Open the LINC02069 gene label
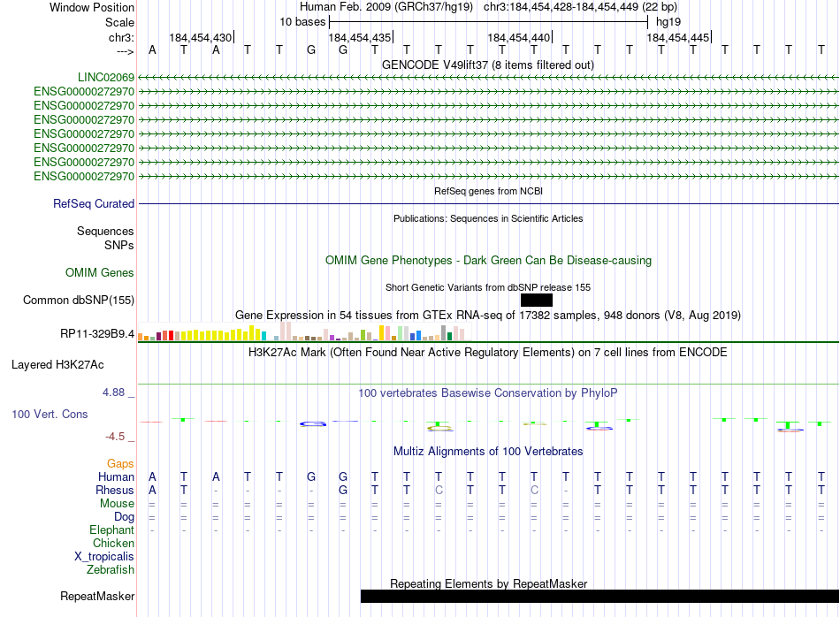Viewport: 840px width, 617px height. pos(106,77)
